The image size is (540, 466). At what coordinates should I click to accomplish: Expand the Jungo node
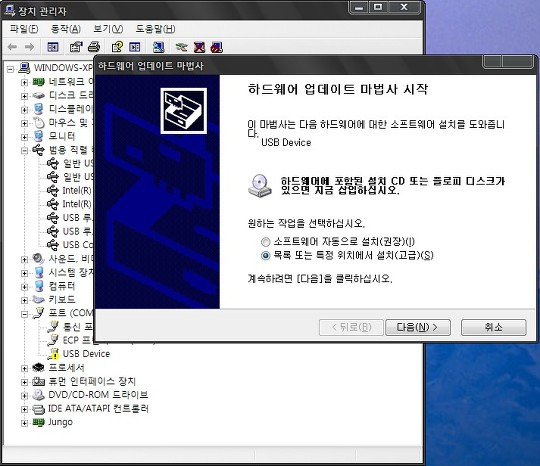point(24,423)
